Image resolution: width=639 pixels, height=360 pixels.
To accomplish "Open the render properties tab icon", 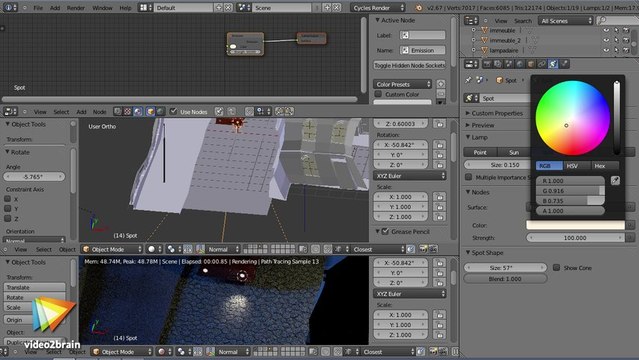I will tap(487, 64).
